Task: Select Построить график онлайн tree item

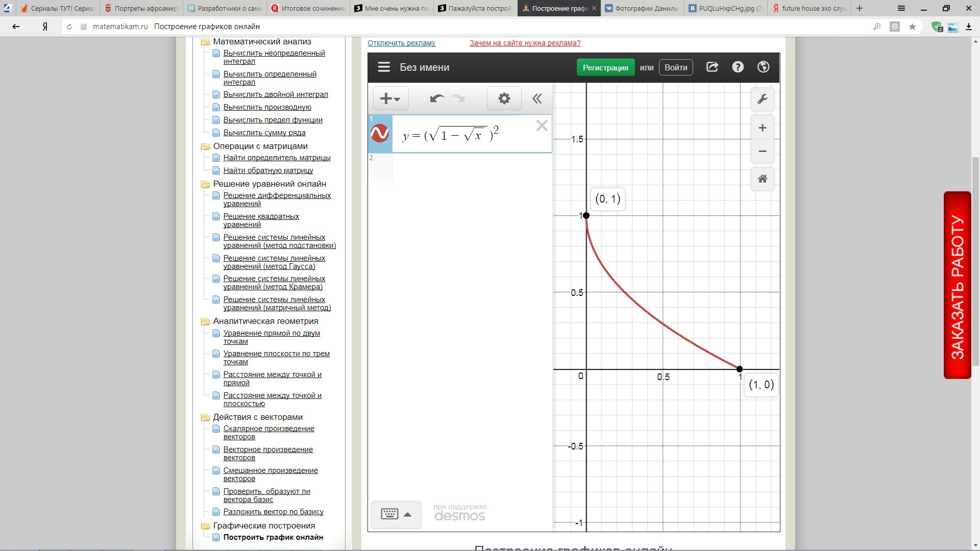Action: coord(273,537)
